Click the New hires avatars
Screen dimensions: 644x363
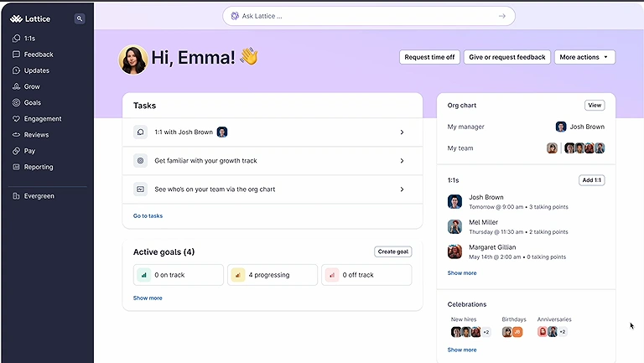pyautogui.click(x=470, y=332)
